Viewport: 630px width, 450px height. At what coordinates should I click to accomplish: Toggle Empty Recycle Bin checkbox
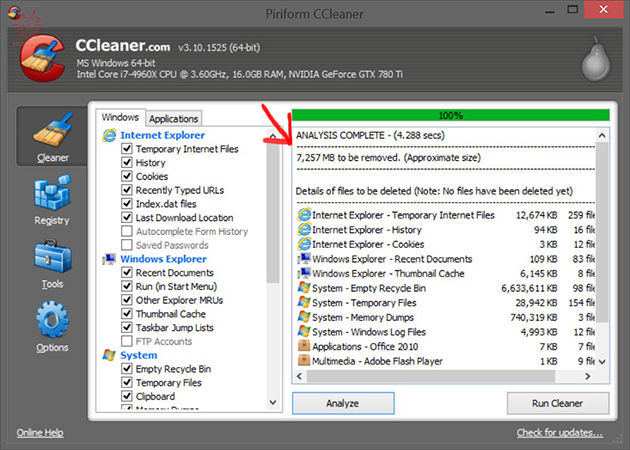[127, 368]
